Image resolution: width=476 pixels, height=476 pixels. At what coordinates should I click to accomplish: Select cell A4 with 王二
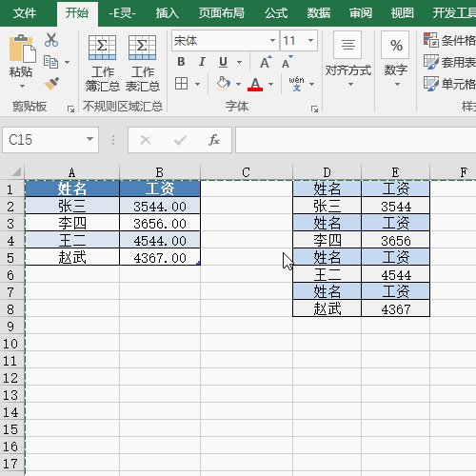click(x=72, y=241)
